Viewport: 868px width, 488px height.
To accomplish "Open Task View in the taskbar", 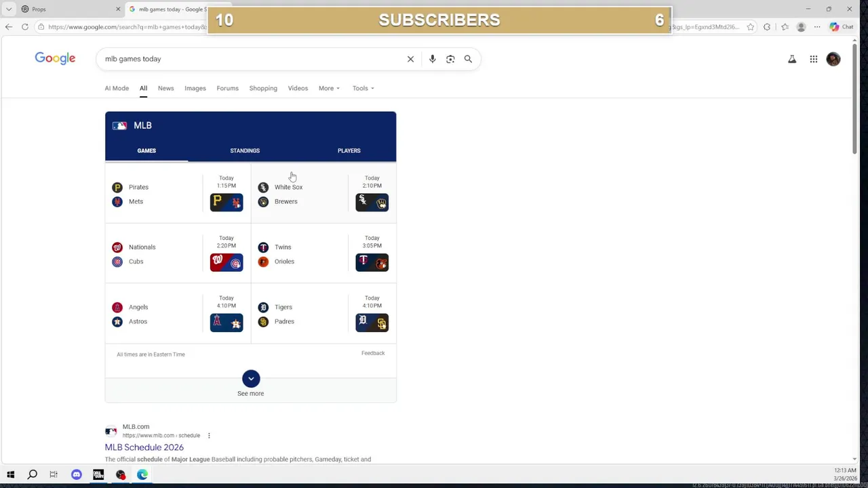I will [x=54, y=474].
